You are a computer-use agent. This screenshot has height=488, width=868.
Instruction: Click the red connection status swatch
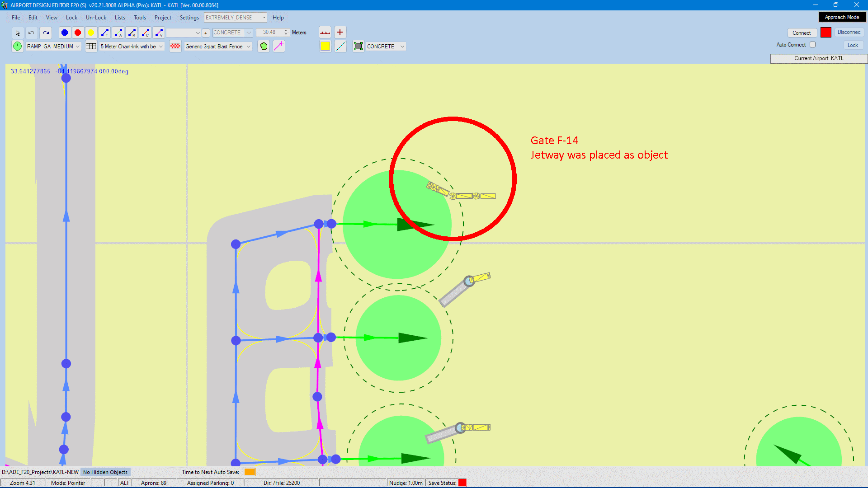pyautogui.click(x=826, y=33)
